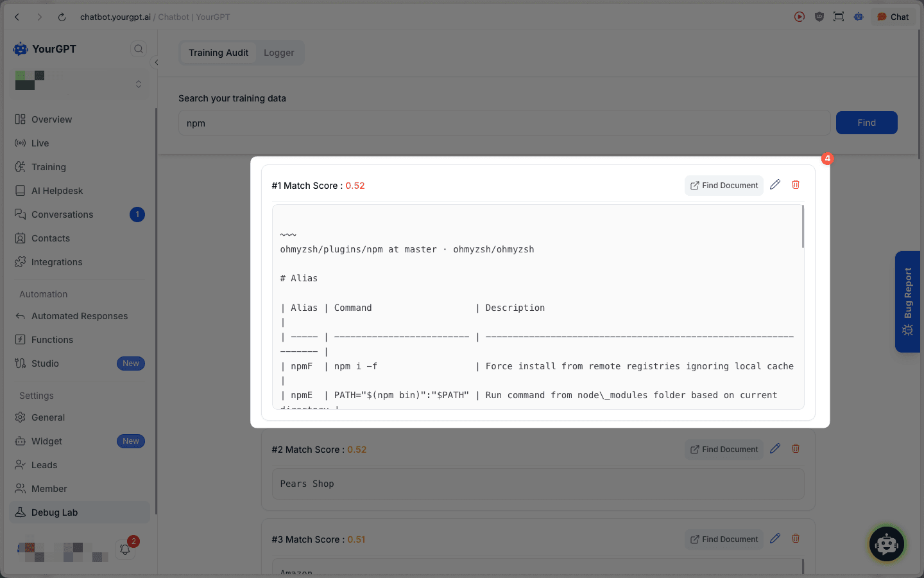Delete match #1 using the trash icon
This screenshot has height=578, width=924.
point(796,185)
